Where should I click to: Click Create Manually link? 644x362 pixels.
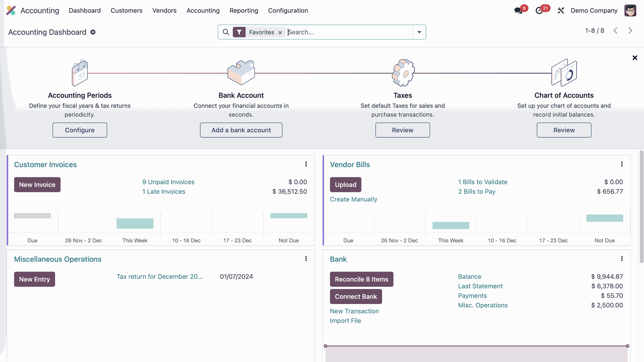(354, 199)
